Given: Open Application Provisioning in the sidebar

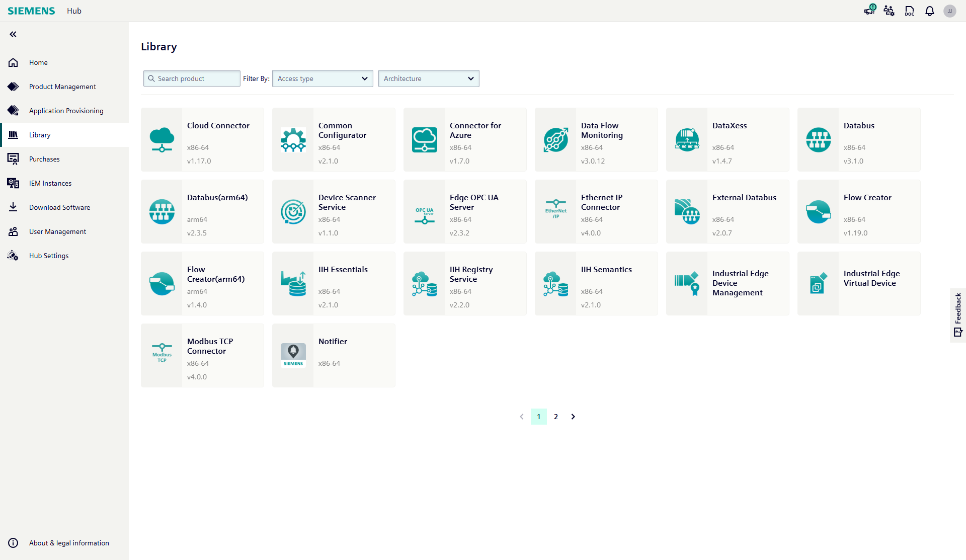Looking at the screenshot, I should click(64, 111).
